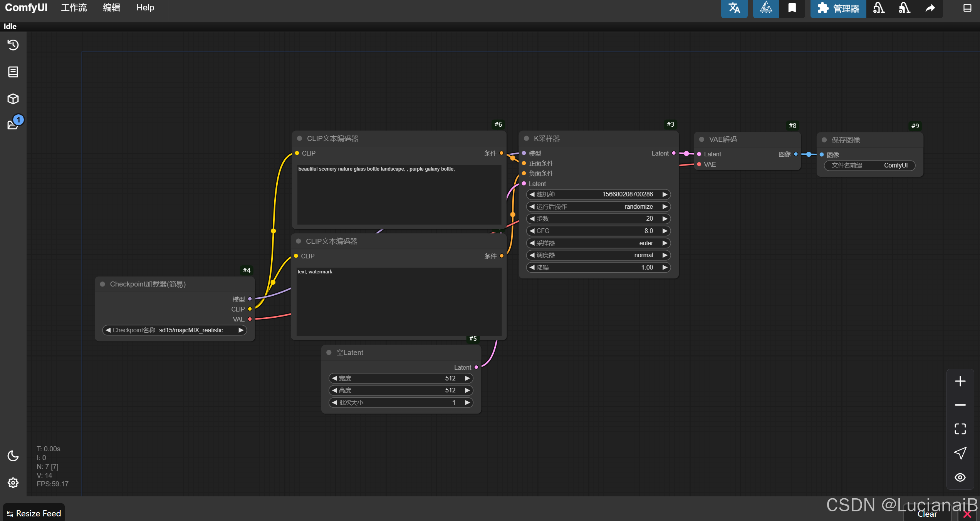Image resolution: width=980 pixels, height=521 pixels.
Task: Open the 调度器 normal dropdown
Action: coord(598,255)
